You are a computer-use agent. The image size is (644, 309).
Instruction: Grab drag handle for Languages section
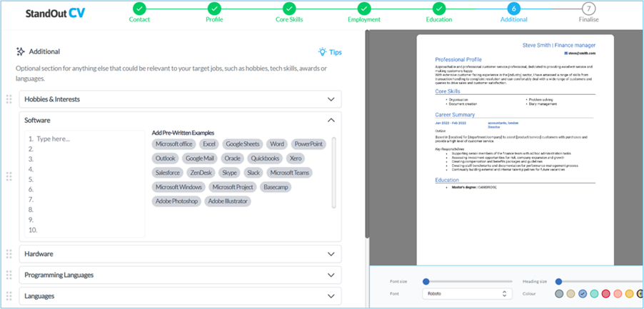pyautogui.click(x=9, y=296)
